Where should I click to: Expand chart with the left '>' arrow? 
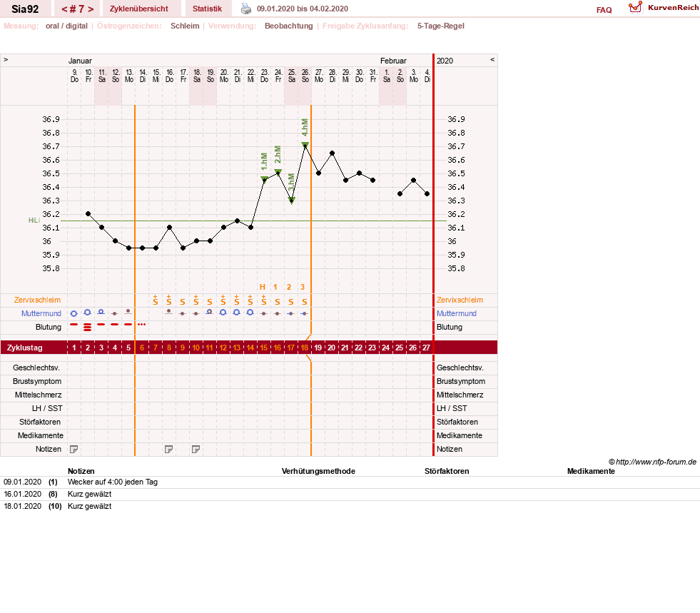coord(6,59)
